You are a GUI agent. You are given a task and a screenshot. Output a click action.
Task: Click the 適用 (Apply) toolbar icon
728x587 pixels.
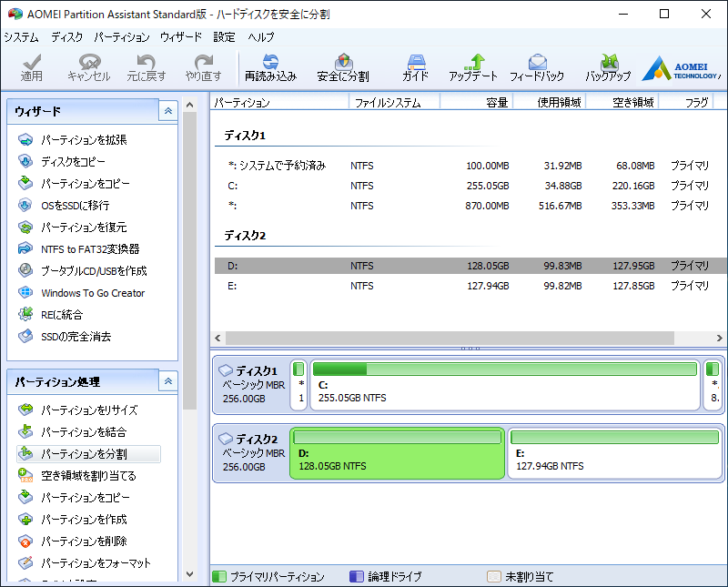click(32, 68)
